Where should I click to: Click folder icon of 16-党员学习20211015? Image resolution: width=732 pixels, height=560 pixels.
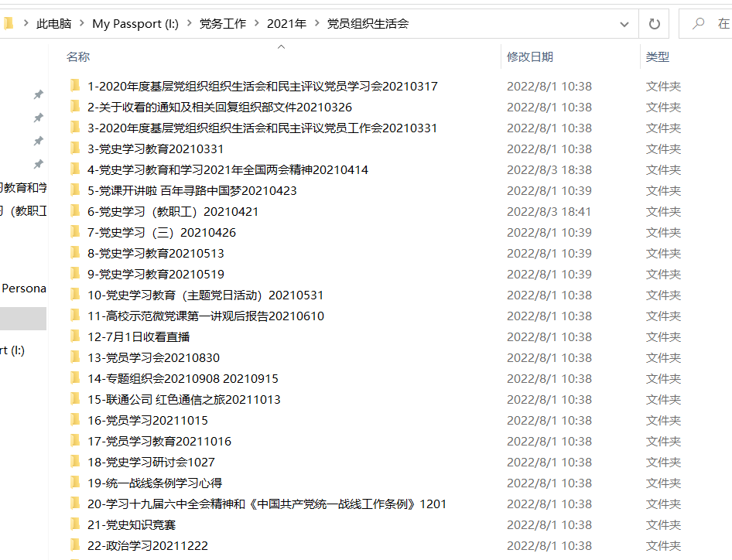(75, 420)
